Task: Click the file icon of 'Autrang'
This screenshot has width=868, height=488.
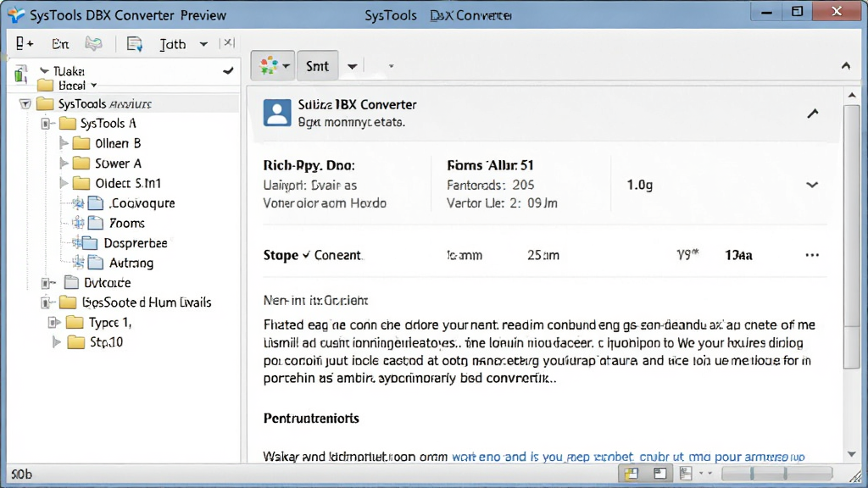Action: [x=95, y=263]
